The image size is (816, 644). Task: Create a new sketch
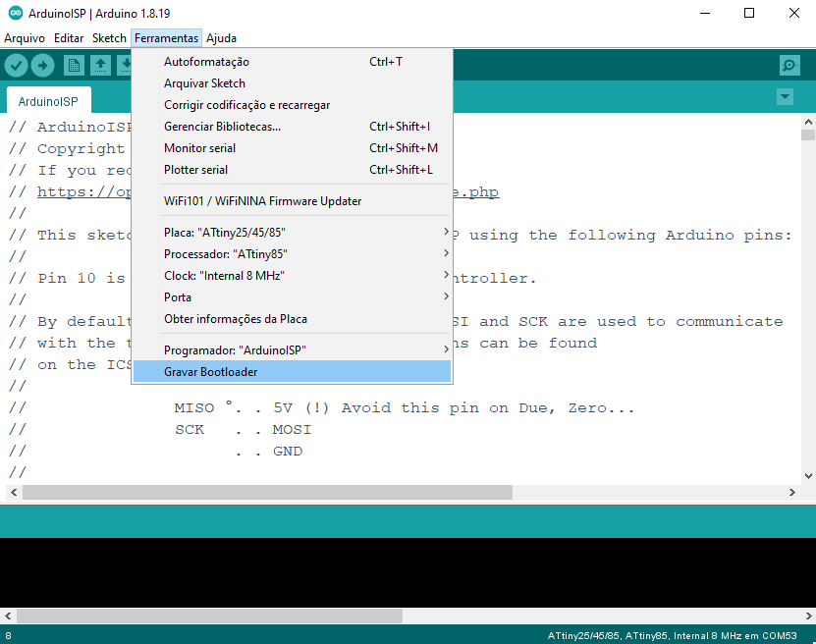pyautogui.click(x=74, y=65)
